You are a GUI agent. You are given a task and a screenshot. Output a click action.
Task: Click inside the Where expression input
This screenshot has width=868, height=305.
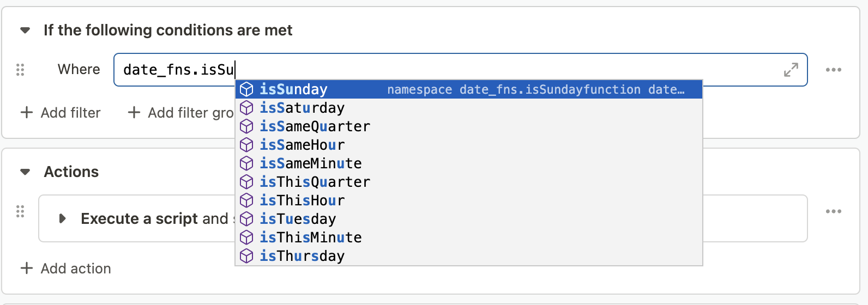[x=460, y=70]
